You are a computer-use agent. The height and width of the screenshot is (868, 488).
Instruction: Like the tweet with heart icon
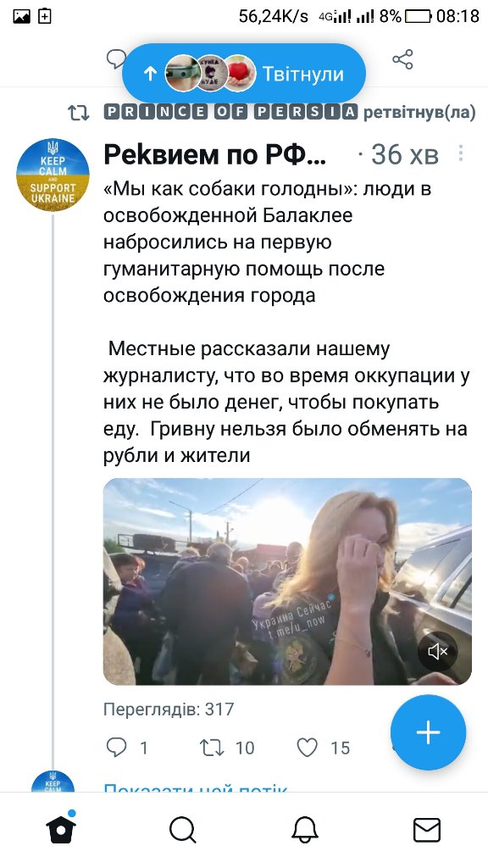click(x=307, y=748)
